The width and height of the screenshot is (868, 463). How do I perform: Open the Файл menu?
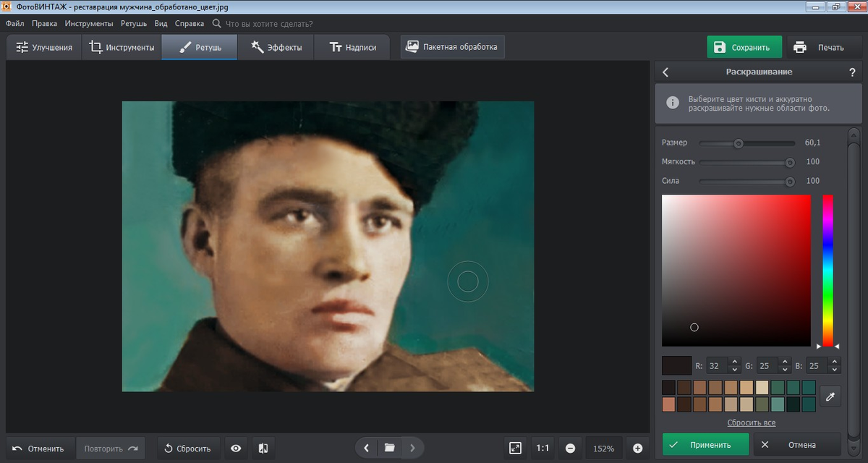click(15, 23)
